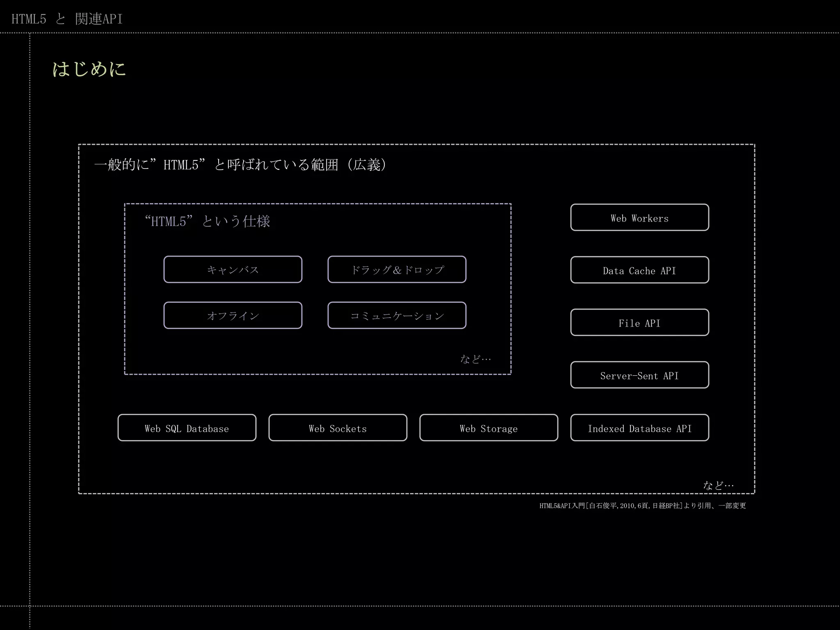Select the Data Cache API box

click(x=639, y=270)
